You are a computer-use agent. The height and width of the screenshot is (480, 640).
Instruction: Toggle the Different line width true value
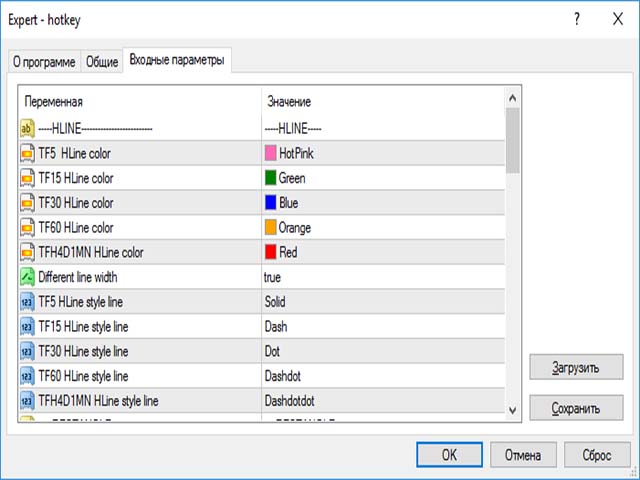tap(272, 277)
